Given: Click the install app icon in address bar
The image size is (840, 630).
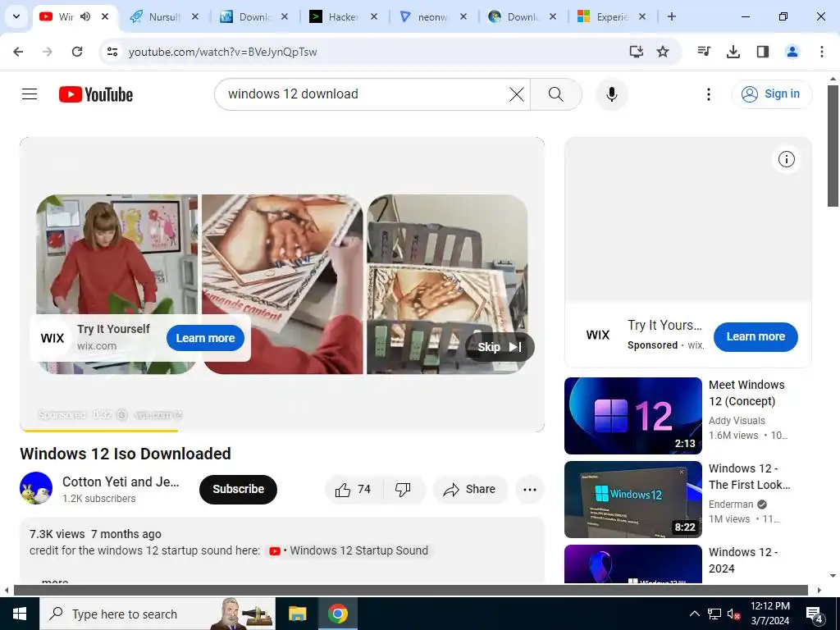Looking at the screenshot, I should 636,52.
